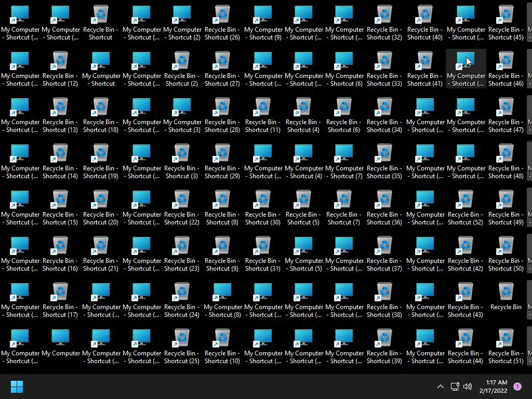Open volume control speaker icon
Screen dimensions: 532x399
468,387
